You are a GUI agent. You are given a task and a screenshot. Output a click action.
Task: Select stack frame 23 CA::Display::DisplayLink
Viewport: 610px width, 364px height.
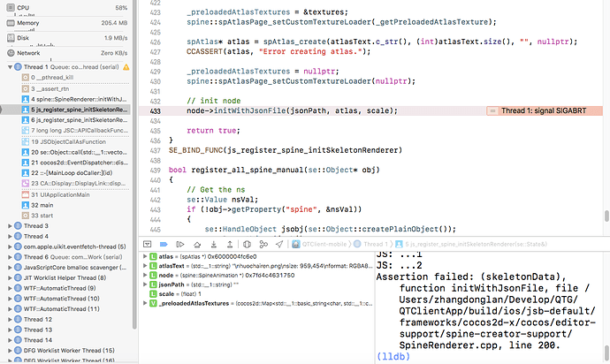point(75,183)
